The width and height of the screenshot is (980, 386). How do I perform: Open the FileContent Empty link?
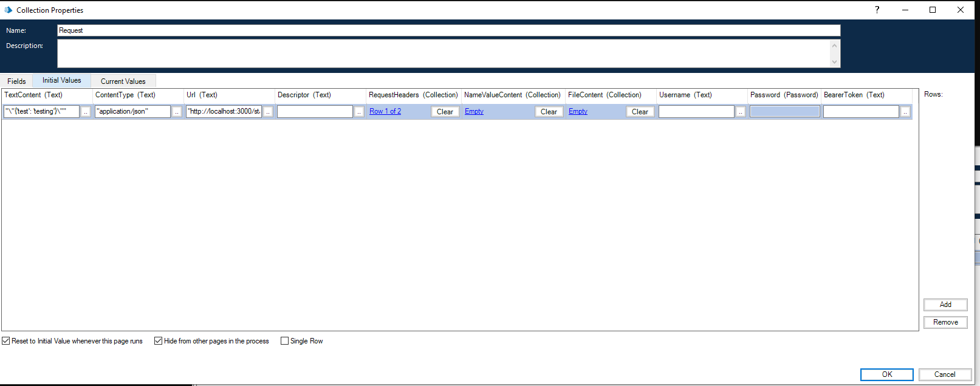coord(578,111)
